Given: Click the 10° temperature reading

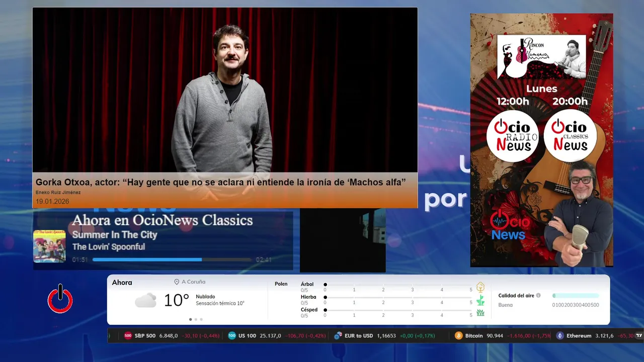Looking at the screenshot, I should point(176,300).
